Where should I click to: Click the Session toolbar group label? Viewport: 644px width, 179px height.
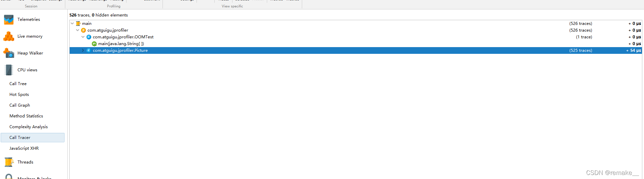pyautogui.click(x=31, y=6)
